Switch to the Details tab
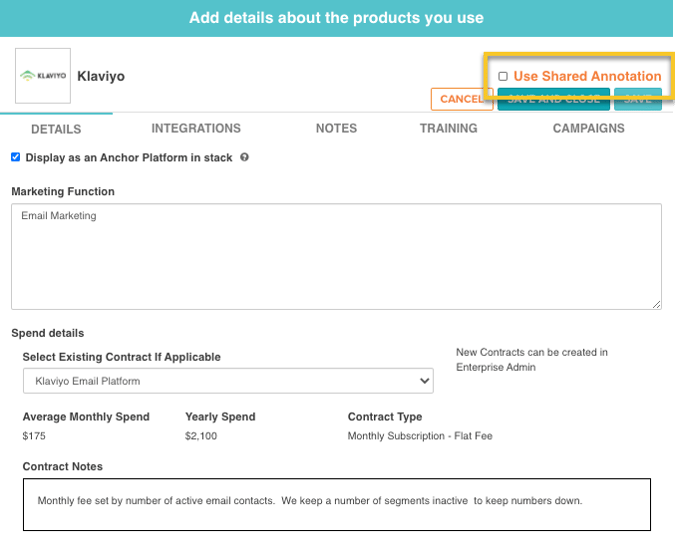This screenshot has width=675, height=557. (56, 129)
